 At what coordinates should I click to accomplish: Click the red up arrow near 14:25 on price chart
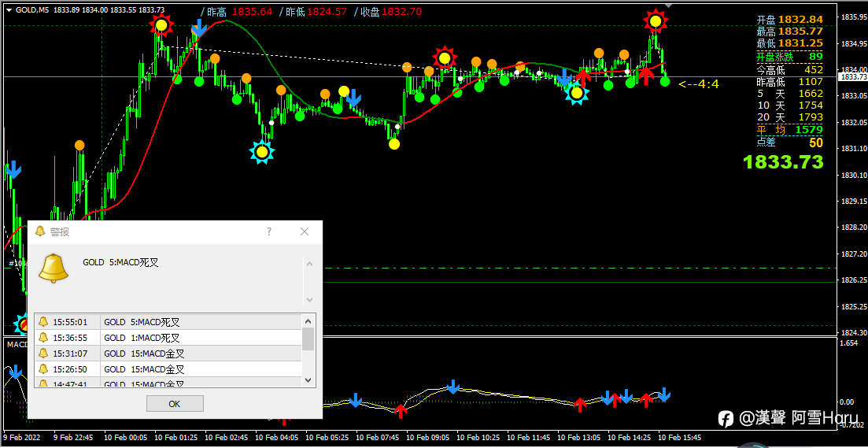[x=646, y=76]
